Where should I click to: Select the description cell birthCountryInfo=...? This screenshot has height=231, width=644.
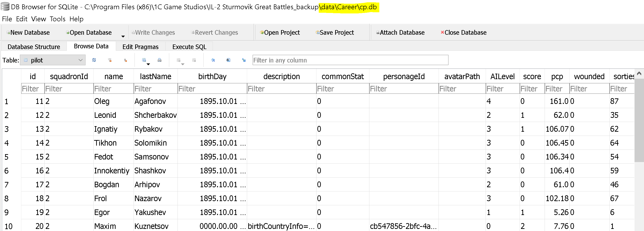[x=282, y=226]
